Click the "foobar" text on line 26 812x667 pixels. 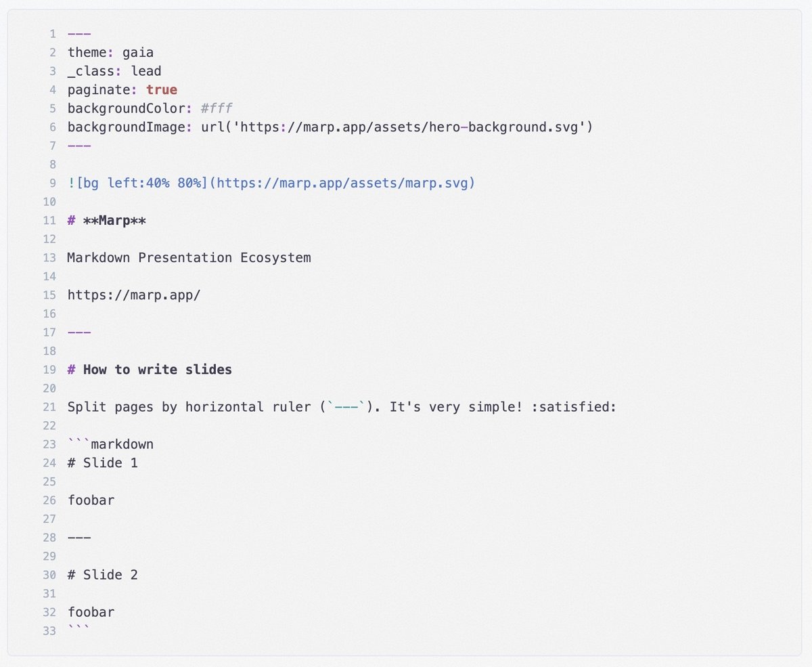coord(91,500)
